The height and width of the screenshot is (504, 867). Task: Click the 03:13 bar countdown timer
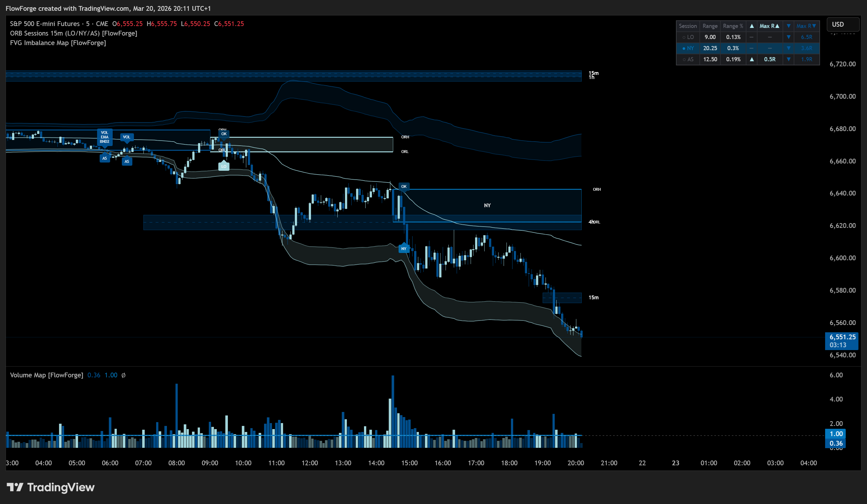tap(838, 345)
